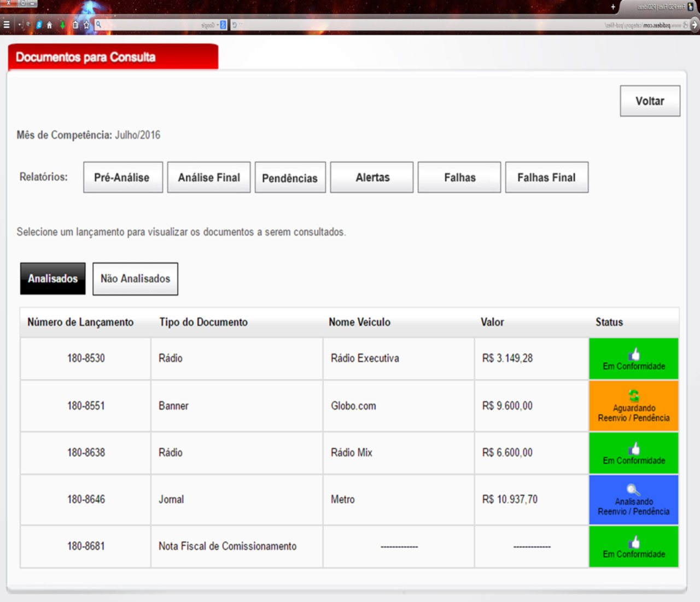The width and height of the screenshot is (700, 602).
Task: Click inside the Google search box
Action: coord(153,25)
